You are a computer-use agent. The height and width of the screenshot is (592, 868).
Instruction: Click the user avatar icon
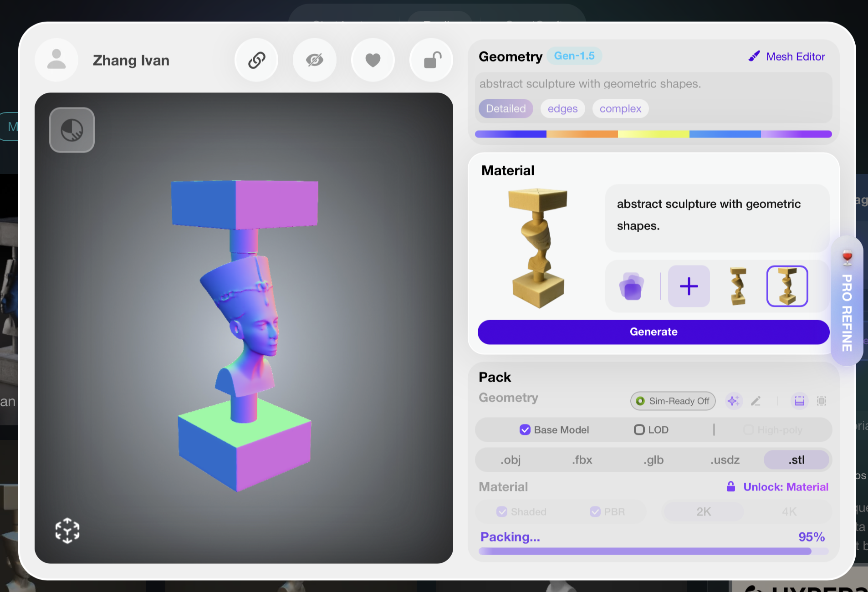56,60
